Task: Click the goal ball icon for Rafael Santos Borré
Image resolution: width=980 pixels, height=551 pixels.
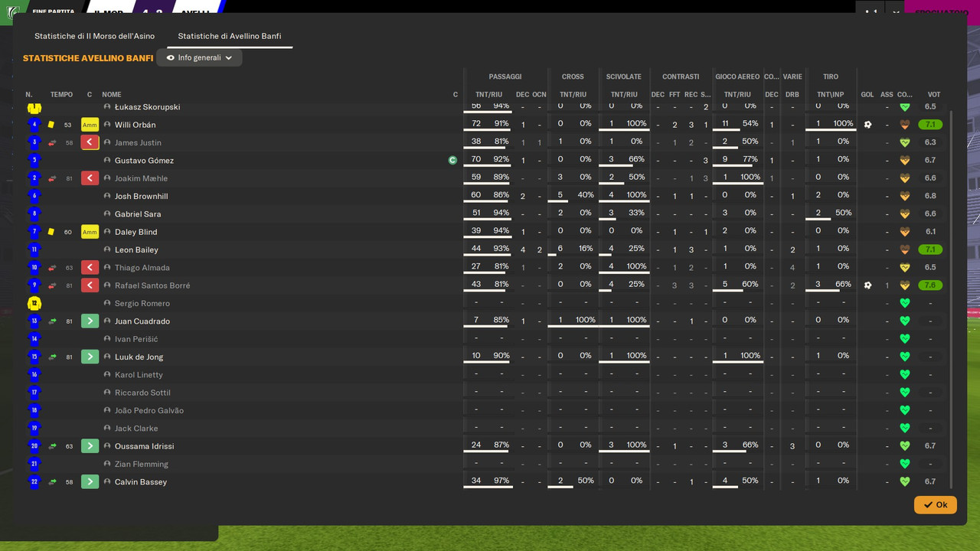Action: click(867, 285)
